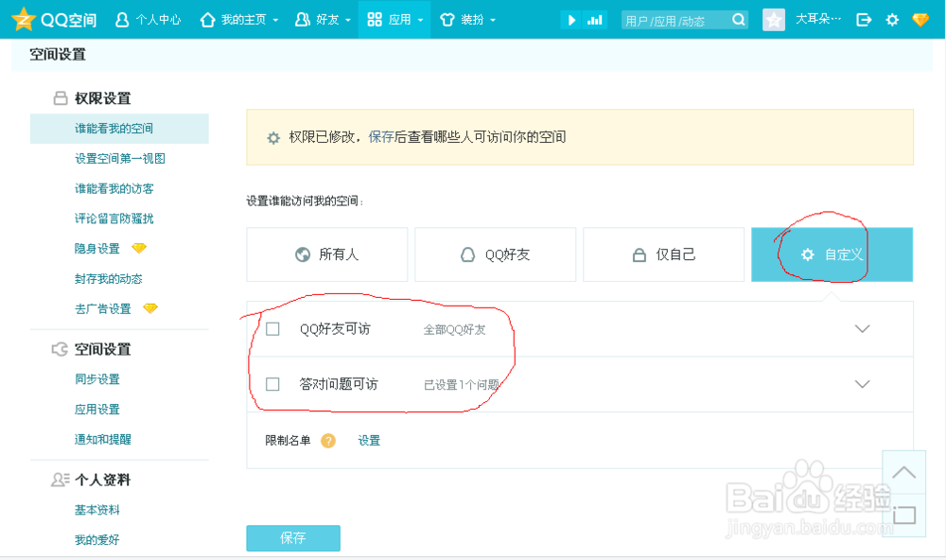946x560 pixels.
Task: Expand the 我的主页 dropdown arrow
Action: coord(275,21)
